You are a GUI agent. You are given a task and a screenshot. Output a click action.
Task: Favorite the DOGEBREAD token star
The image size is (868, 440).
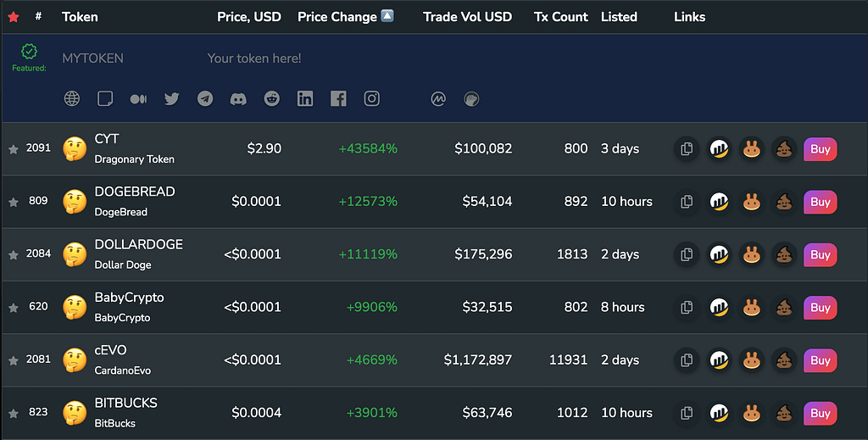coord(14,202)
